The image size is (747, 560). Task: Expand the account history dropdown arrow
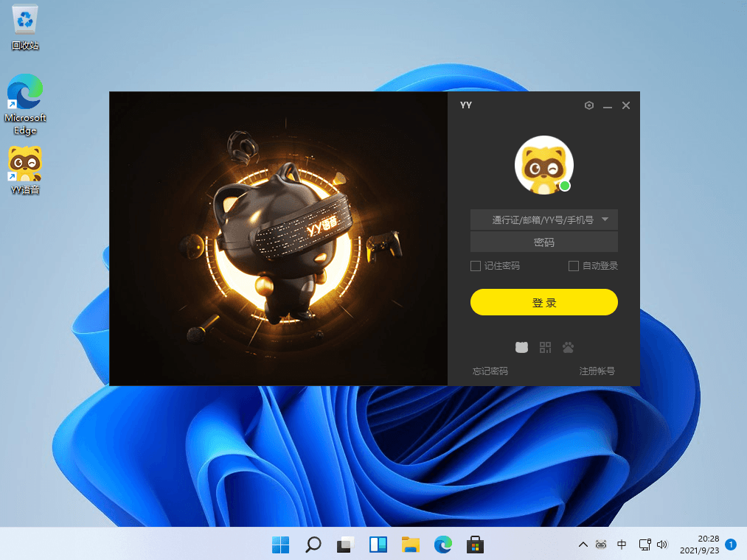point(605,220)
